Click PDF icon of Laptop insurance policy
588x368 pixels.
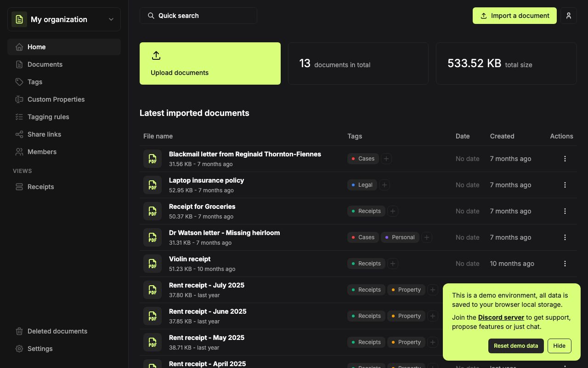[x=153, y=185]
